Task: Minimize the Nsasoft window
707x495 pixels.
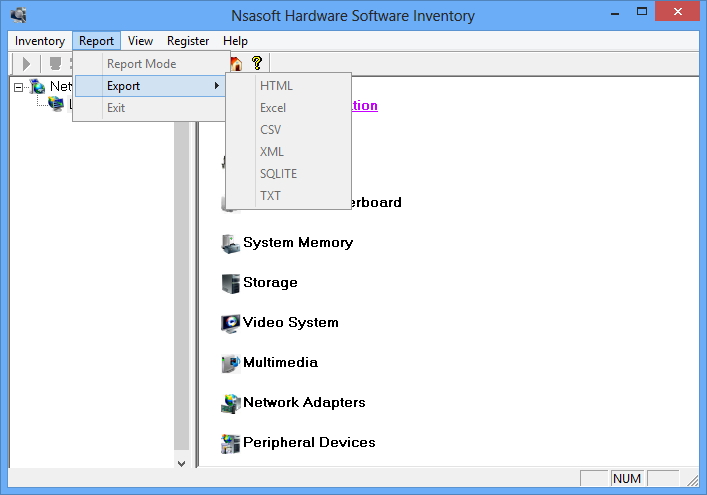Action: click(615, 13)
